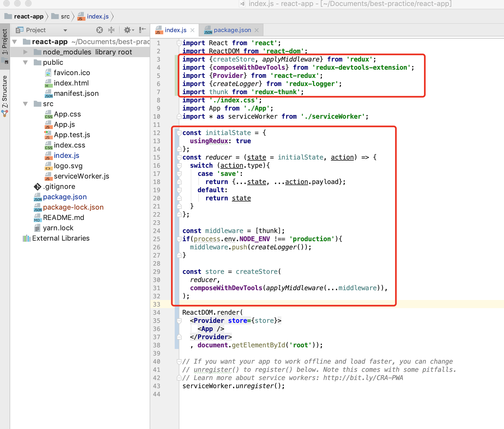Collapse the react-app root folder

15,42
